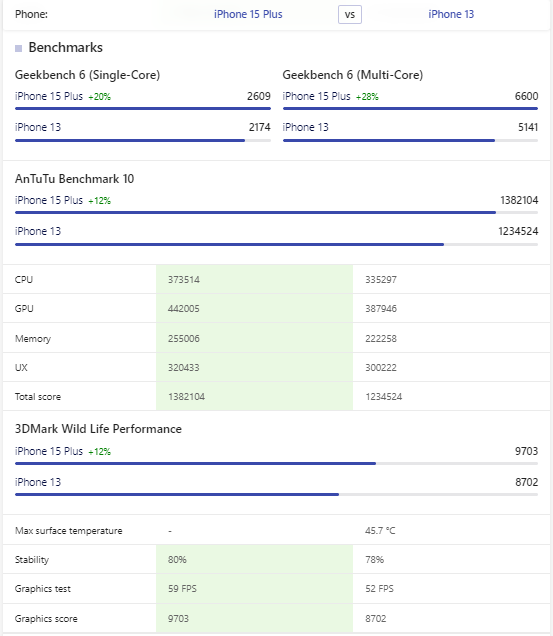The width and height of the screenshot is (553, 636).
Task: Click the CPU row label
Action: pyautogui.click(x=24, y=280)
